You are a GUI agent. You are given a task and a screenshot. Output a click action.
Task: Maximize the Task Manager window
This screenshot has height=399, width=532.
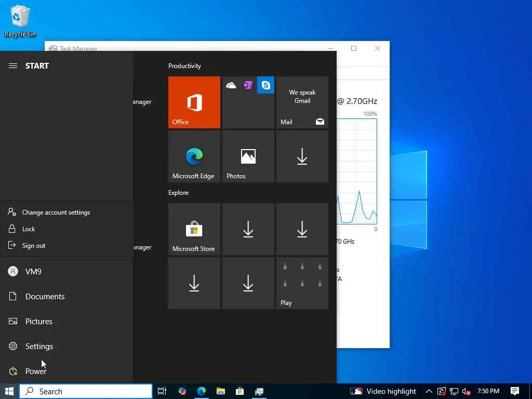354,48
